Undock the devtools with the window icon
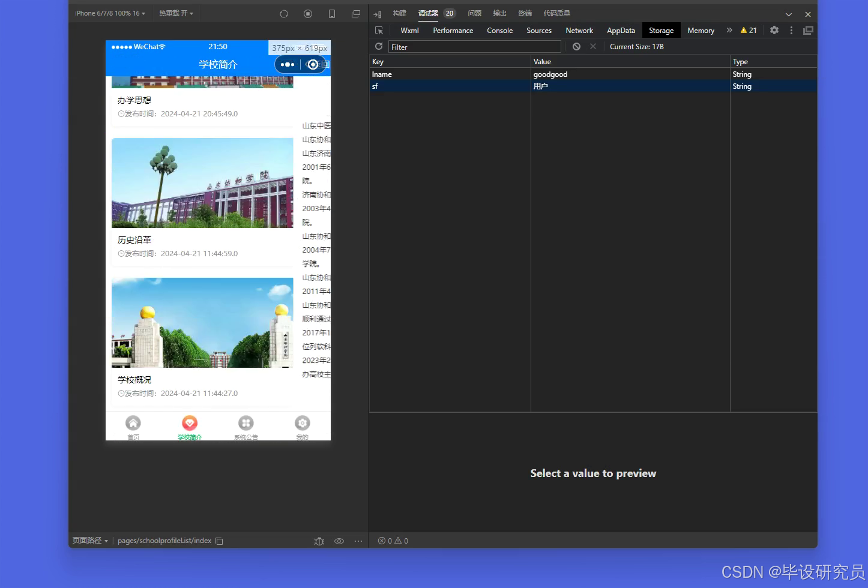This screenshot has width=868, height=588. pos(809,30)
